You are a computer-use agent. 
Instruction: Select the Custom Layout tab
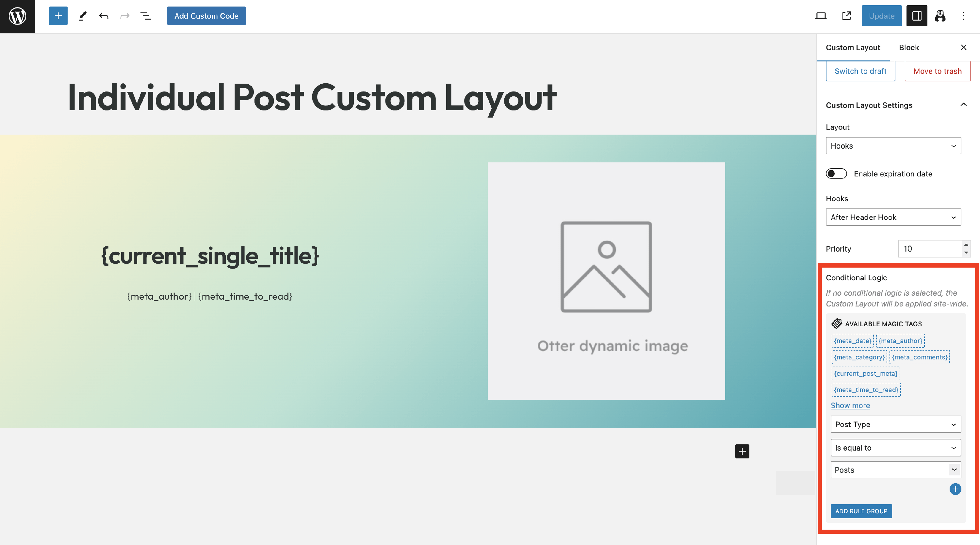click(853, 48)
